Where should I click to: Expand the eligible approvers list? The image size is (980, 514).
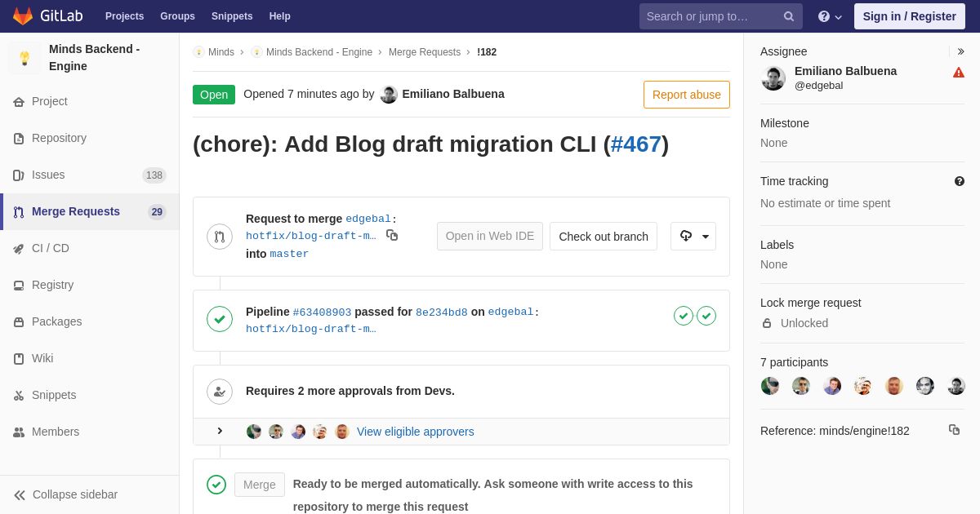click(220, 431)
